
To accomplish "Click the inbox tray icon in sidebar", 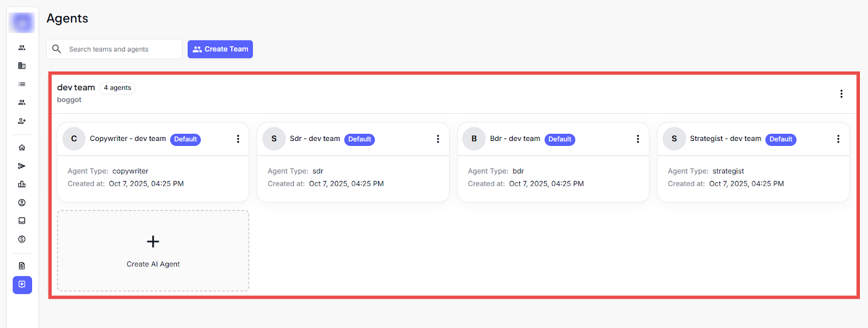I will (x=22, y=221).
